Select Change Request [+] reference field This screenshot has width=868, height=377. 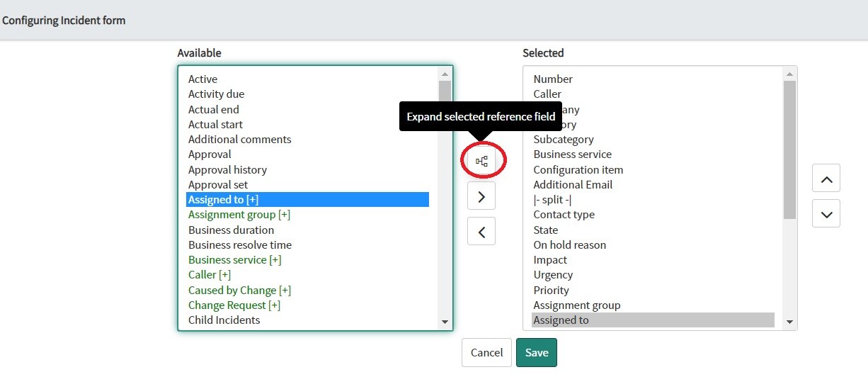[307, 305]
